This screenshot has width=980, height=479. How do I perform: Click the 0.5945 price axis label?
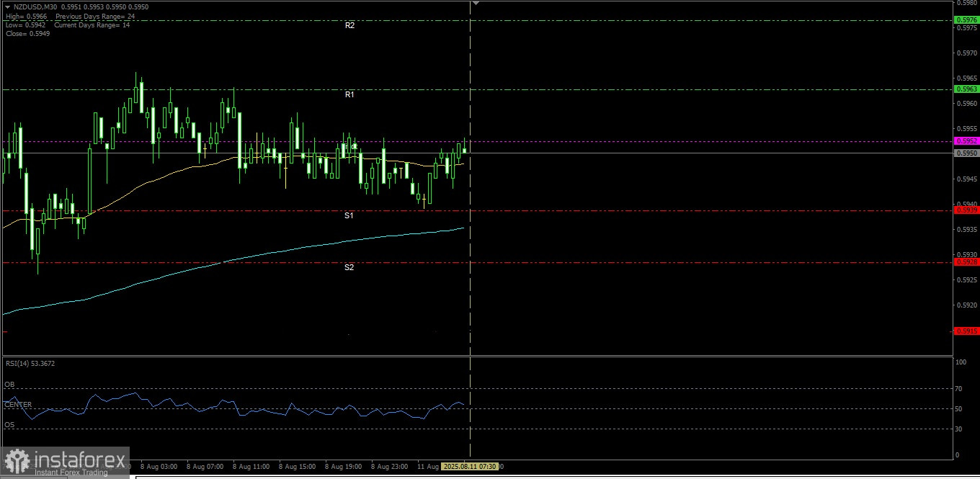(966, 179)
